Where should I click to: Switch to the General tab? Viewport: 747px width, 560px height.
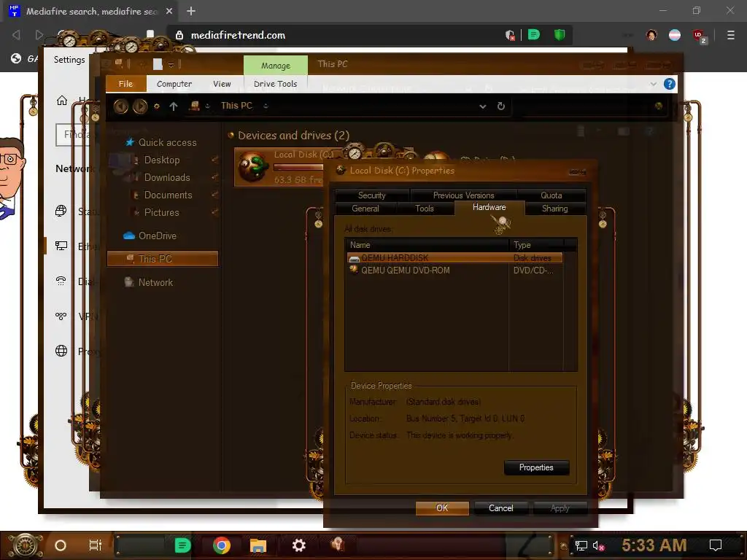click(365, 209)
